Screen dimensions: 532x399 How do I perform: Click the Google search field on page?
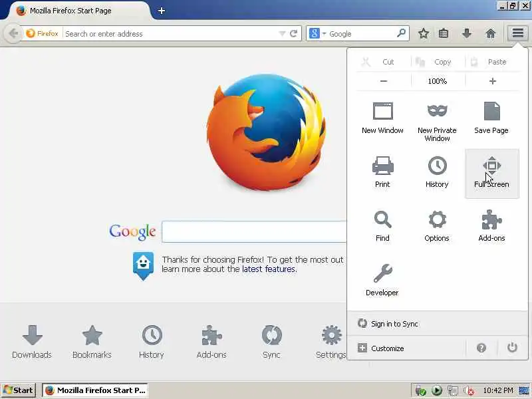click(x=254, y=231)
